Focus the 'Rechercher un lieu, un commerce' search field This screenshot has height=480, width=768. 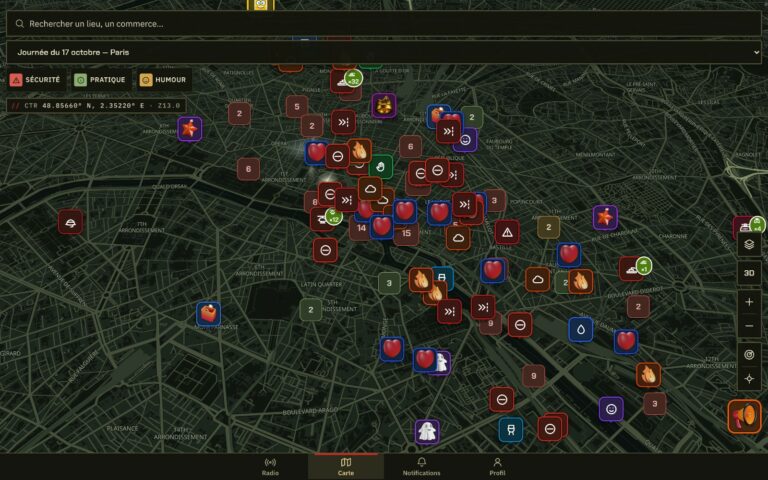point(384,24)
